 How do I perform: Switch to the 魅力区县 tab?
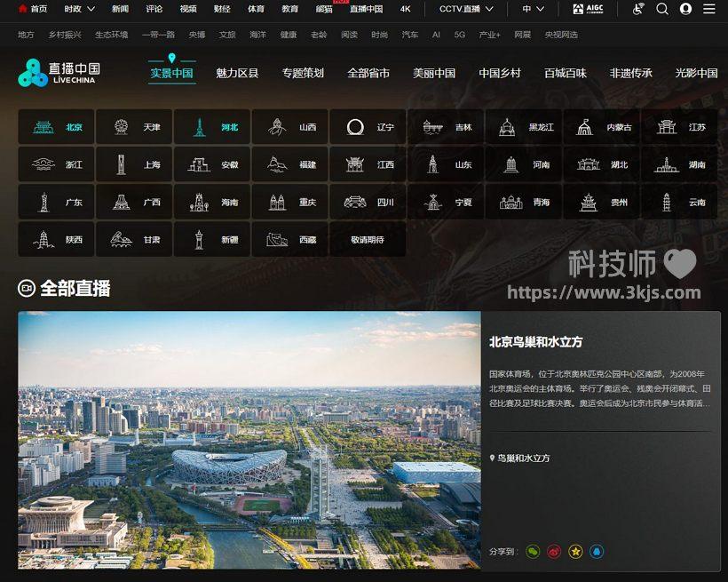click(x=237, y=73)
